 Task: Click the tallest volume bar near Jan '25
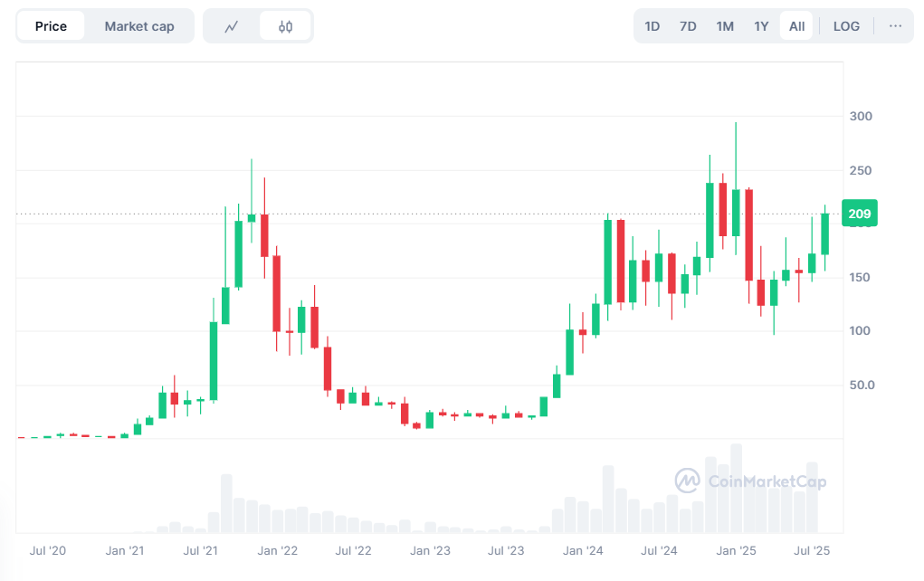pyautogui.click(x=736, y=487)
